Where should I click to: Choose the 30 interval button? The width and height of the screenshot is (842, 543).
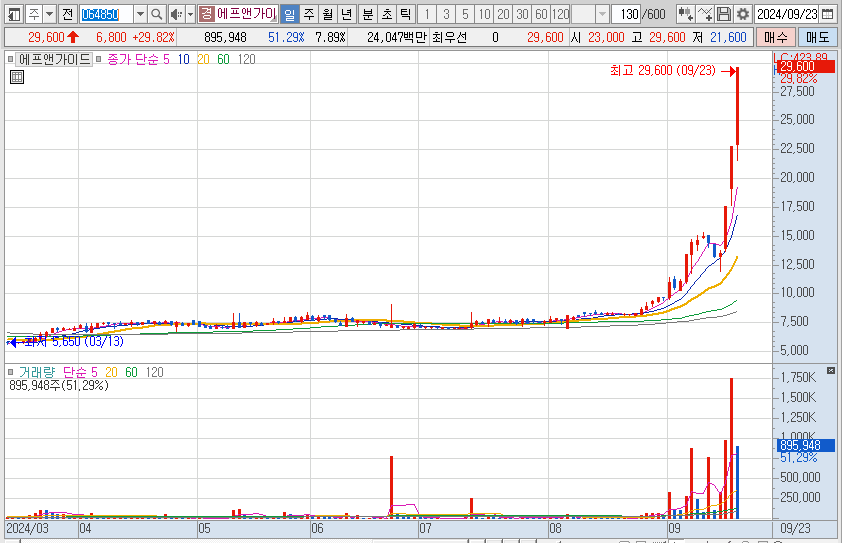click(522, 14)
